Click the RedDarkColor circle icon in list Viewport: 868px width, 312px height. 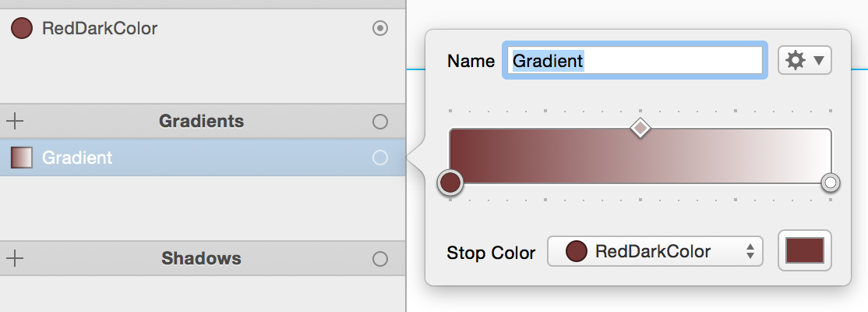pos(22,29)
